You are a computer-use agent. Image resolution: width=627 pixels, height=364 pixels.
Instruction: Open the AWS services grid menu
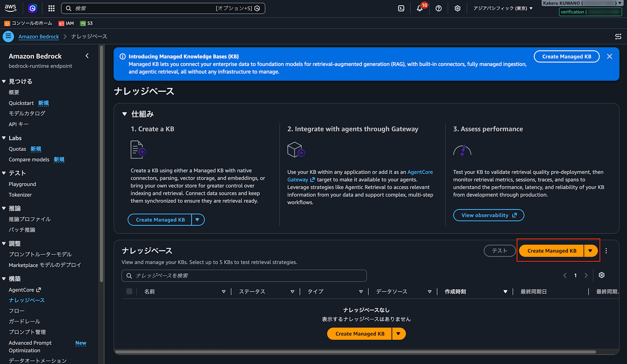click(51, 8)
